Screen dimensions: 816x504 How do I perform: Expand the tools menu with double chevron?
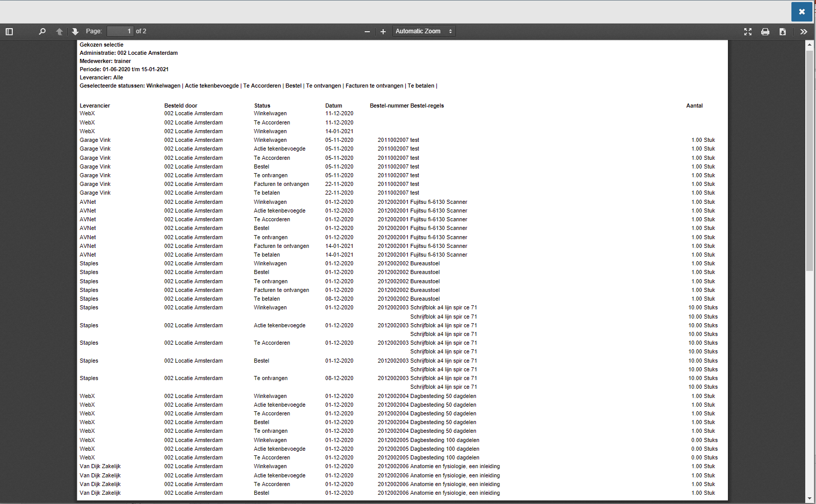pyautogui.click(x=804, y=32)
